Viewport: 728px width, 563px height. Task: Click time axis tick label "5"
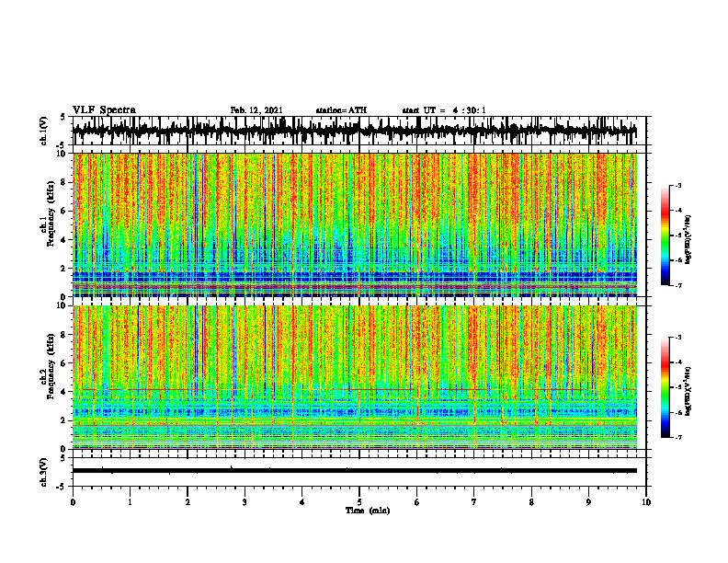pyautogui.click(x=359, y=502)
